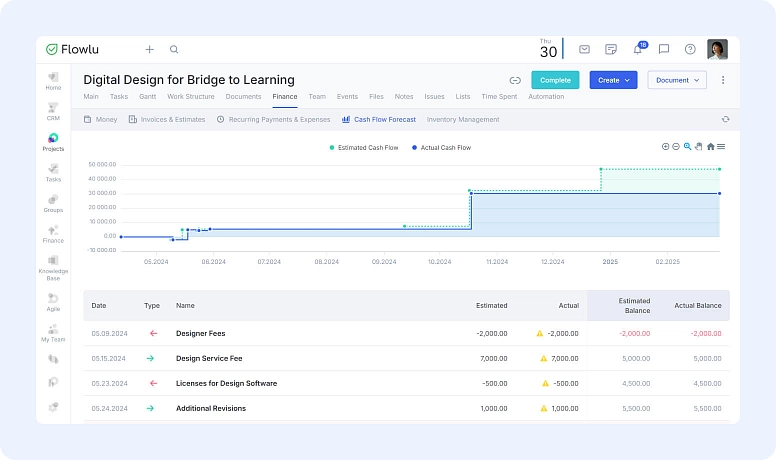
Task: Toggle Actual Cash Flow series in legend
Action: (443, 147)
